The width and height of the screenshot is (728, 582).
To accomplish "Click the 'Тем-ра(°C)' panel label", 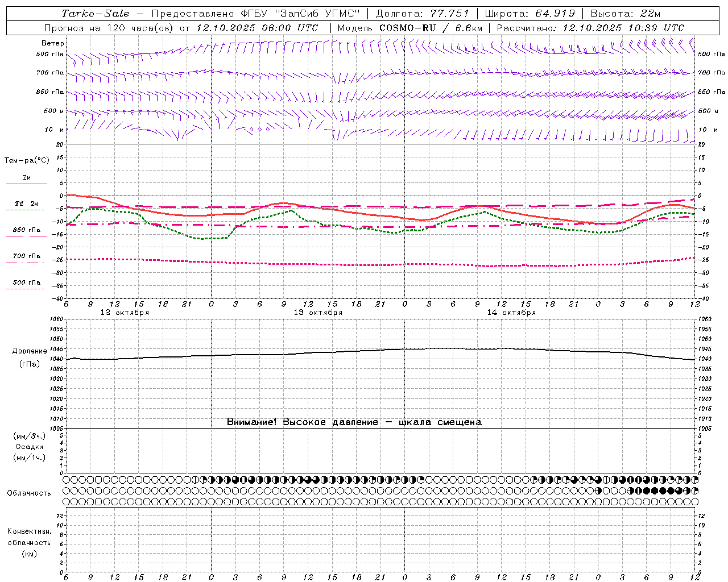I will [27, 161].
